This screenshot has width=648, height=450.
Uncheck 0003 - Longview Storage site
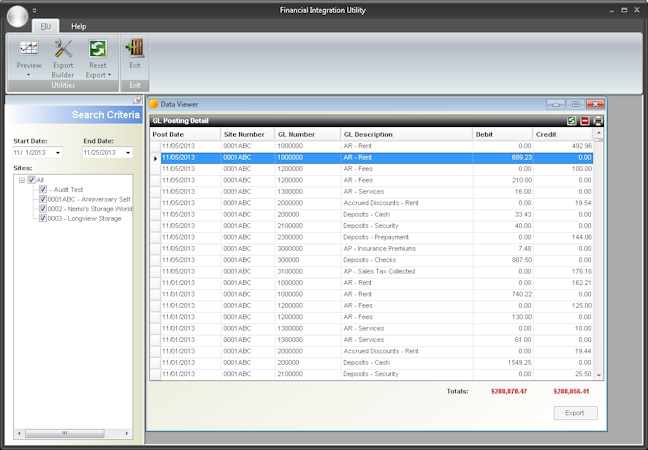(43, 218)
